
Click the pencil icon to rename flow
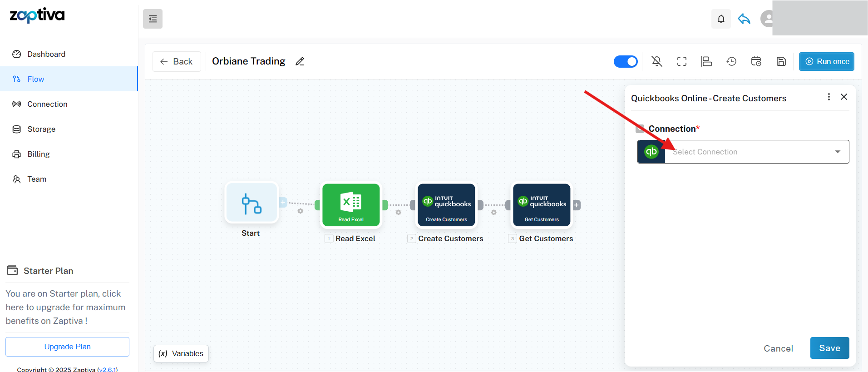pos(300,61)
